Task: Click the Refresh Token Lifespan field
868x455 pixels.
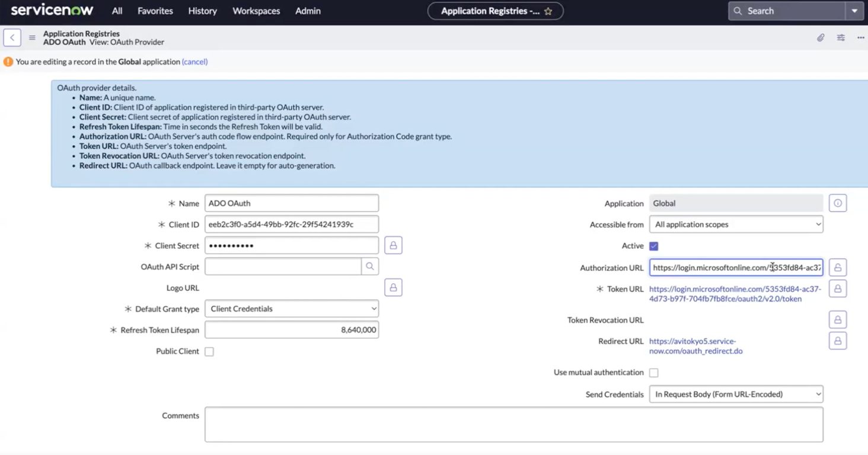Action: [292, 330]
